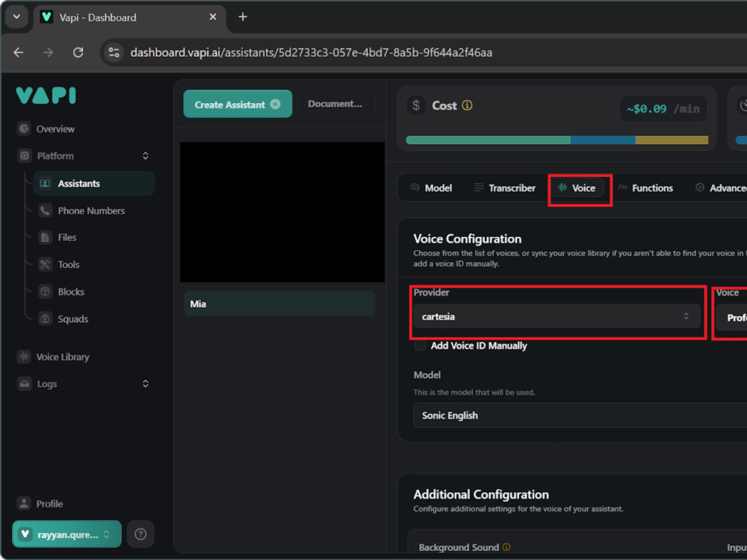Click the Voice Library waveform icon
747x560 pixels.
[24, 357]
